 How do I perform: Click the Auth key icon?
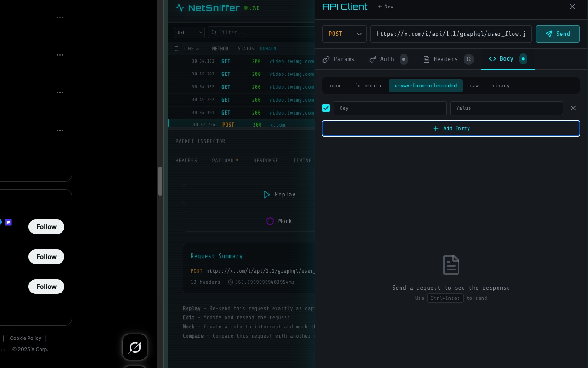coord(373,59)
